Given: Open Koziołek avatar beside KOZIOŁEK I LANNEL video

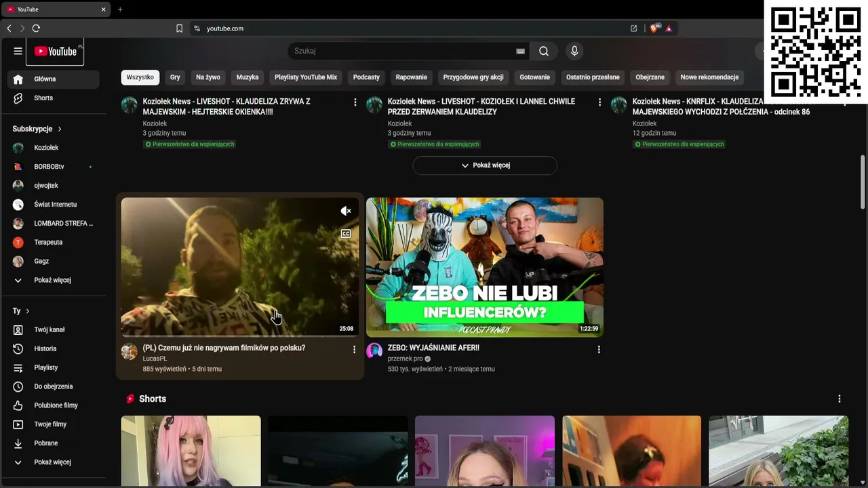Looking at the screenshot, I should point(374,104).
